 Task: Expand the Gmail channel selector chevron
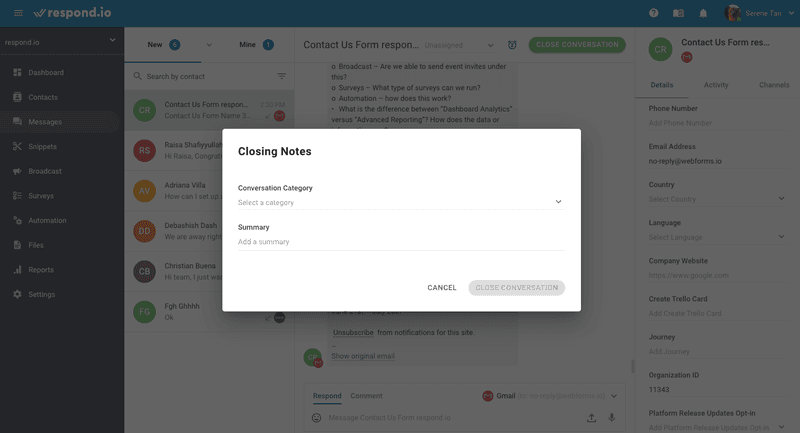(x=614, y=396)
